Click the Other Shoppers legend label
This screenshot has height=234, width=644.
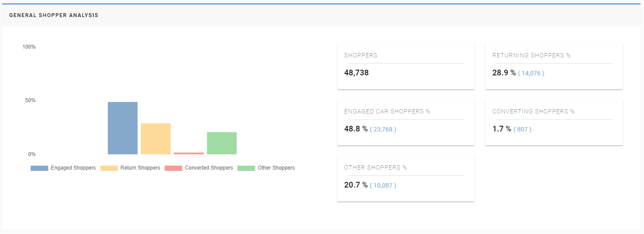(276, 168)
